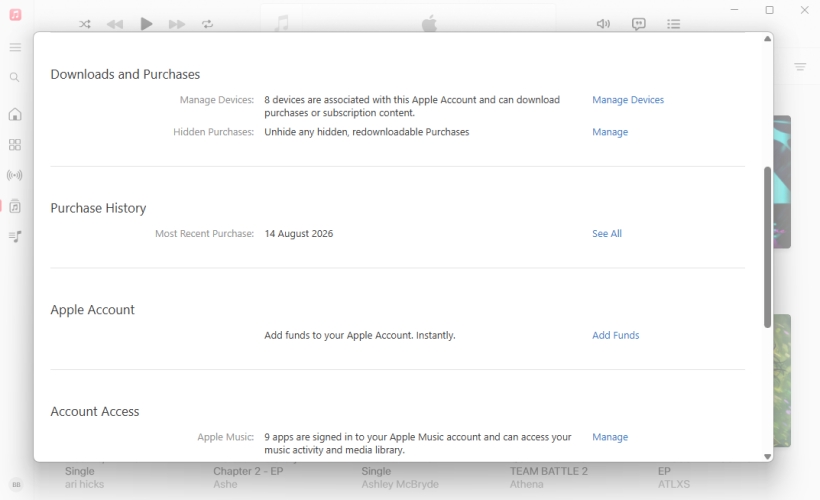The image size is (820, 500).
Task: Manage hidden purchases link
Action: [610, 132]
